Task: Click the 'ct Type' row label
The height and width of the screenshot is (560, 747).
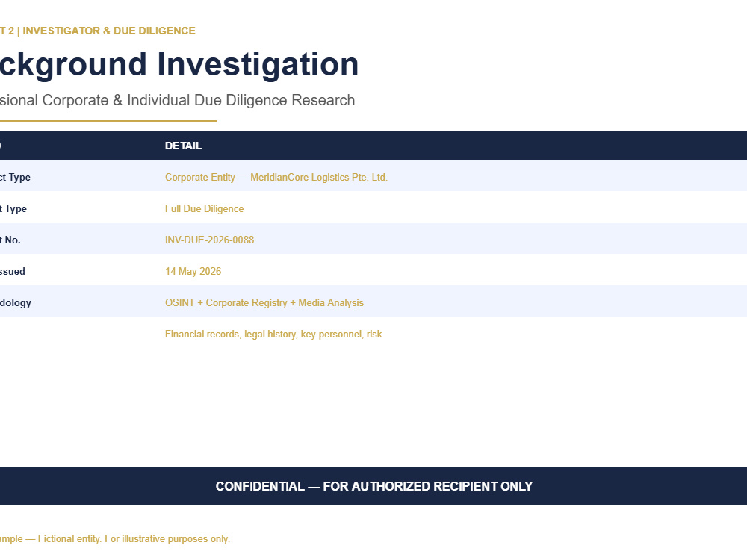Action: coord(15,178)
